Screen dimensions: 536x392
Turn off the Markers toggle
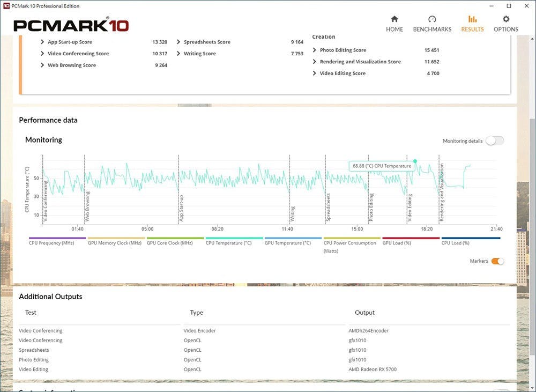[x=497, y=261]
